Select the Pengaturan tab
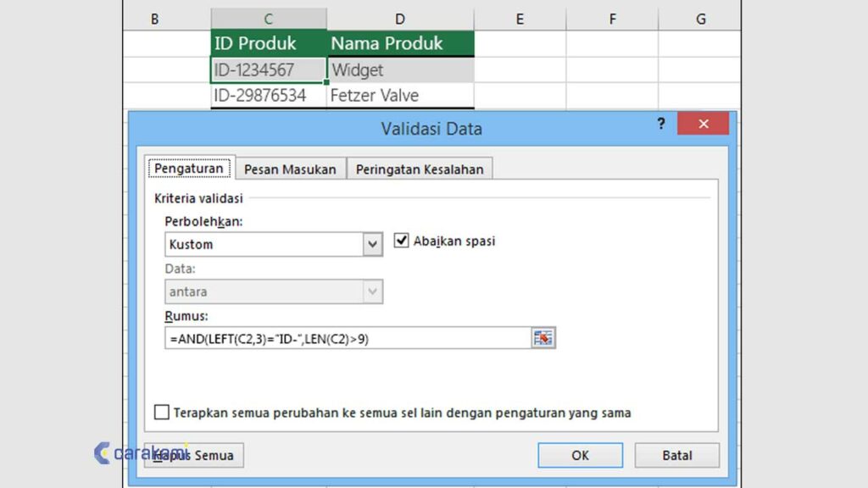The height and width of the screenshot is (488, 868). point(188,168)
